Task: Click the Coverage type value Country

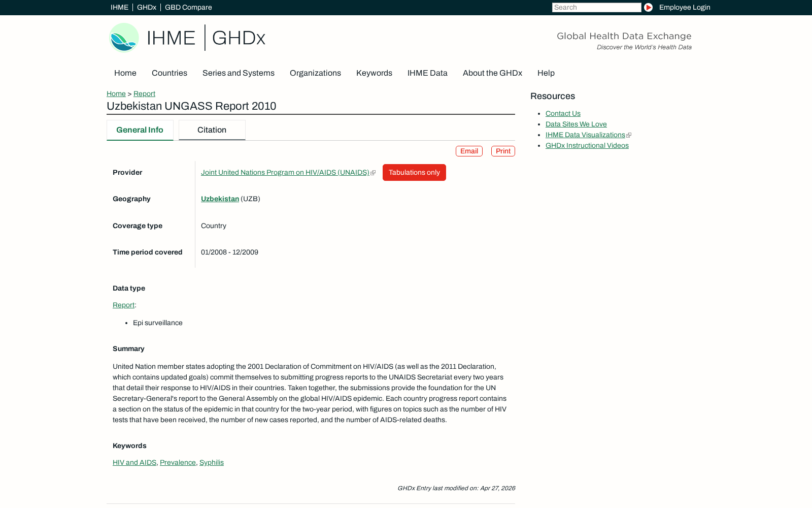Action: [x=214, y=226]
